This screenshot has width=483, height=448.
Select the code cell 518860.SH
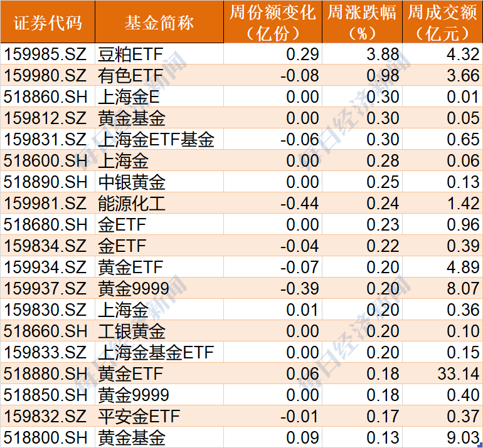[x=48, y=96]
